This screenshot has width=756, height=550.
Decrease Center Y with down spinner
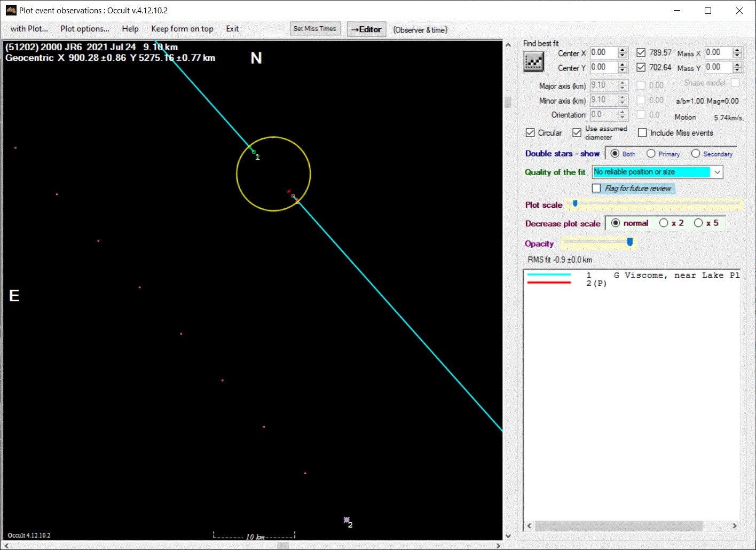623,70
